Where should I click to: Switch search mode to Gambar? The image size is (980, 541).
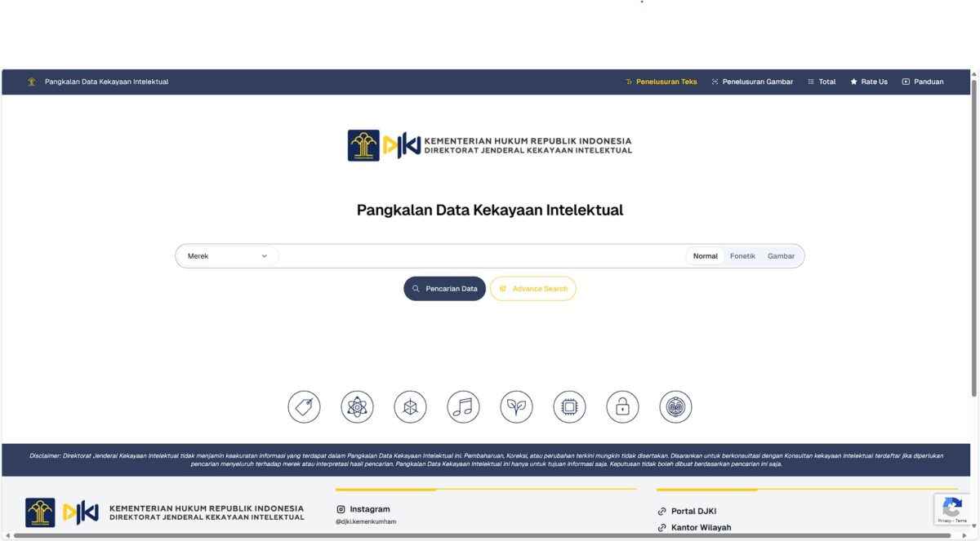[x=781, y=256]
